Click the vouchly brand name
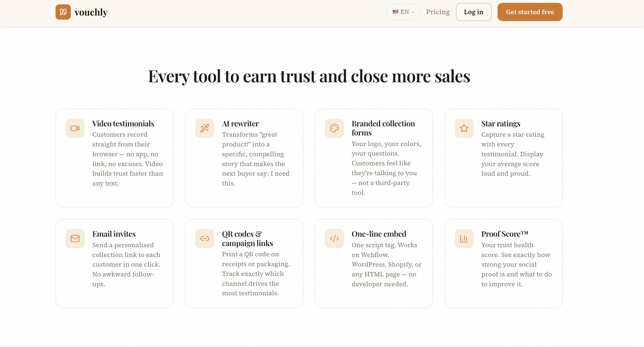The image size is (644, 347). click(x=91, y=12)
